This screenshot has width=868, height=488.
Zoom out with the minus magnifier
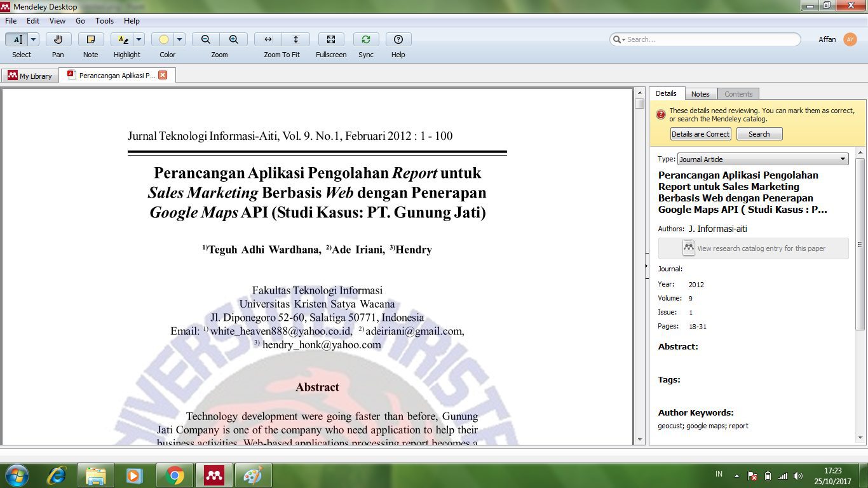pos(206,39)
